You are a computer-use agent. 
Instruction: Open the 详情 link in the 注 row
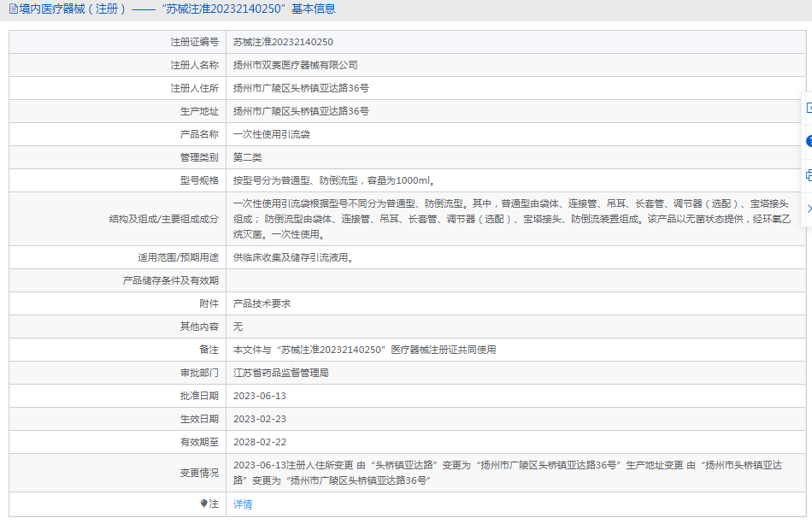point(243,504)
